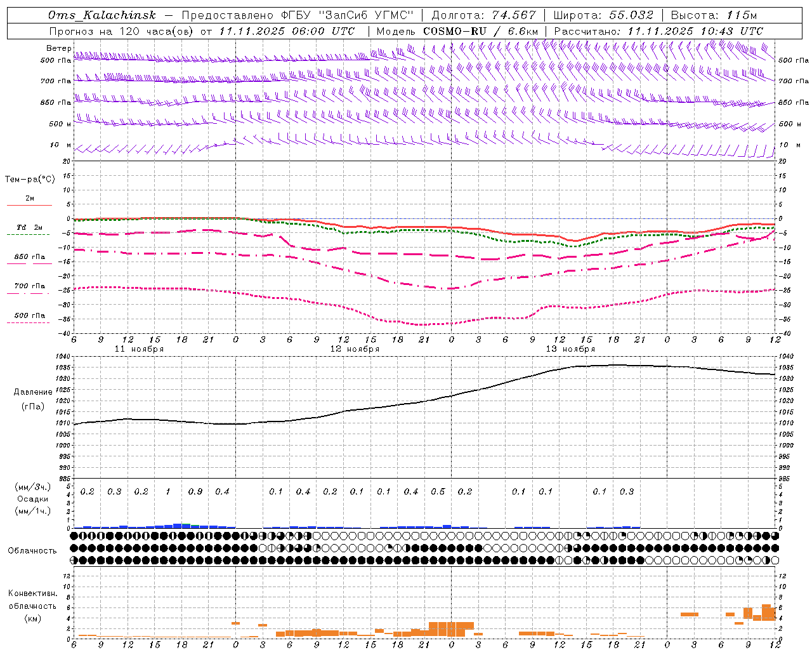Click the station name Oms_Kalachinsk in the header
This screenshot has width=812, height=650.
(x=102, y=15)
